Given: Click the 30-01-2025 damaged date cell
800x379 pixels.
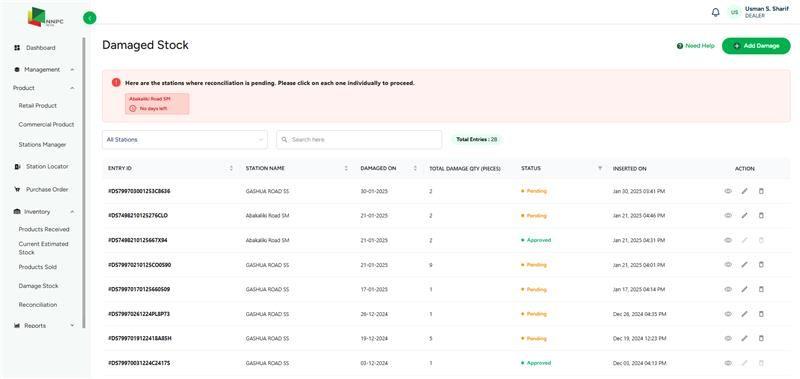Looking at the screenshot, I should point(374,191).
